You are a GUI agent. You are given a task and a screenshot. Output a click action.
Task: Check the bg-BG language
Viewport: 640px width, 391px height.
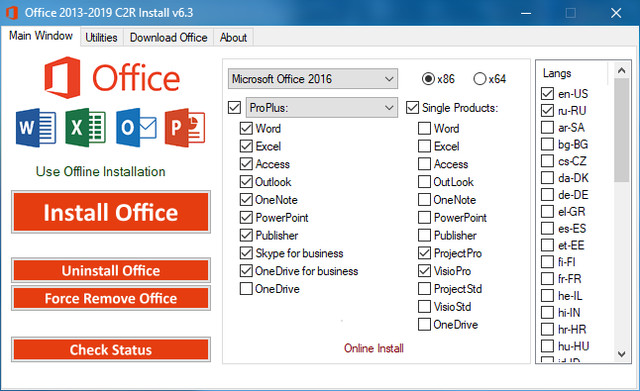[x=547, y=144]
